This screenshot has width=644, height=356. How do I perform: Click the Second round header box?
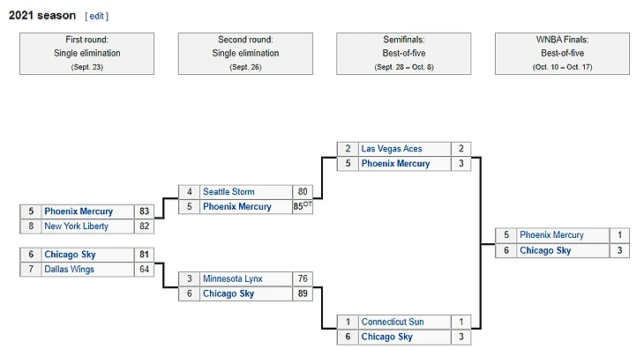tap(245, 53)
